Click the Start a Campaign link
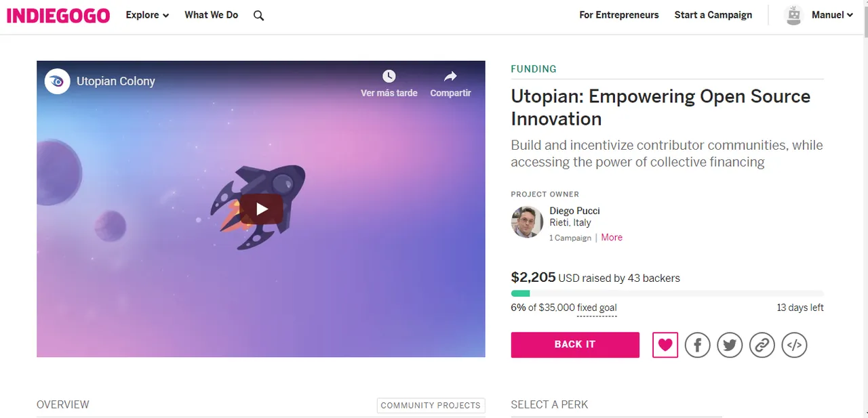 713,15
